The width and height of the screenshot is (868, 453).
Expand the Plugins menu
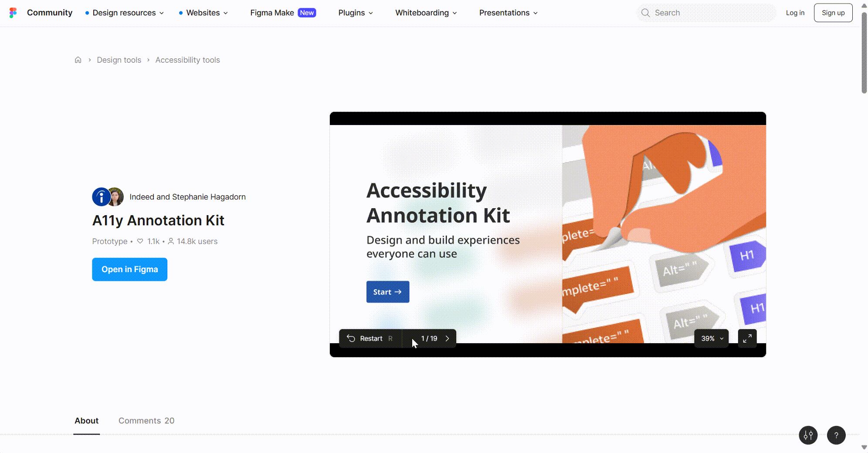[x=356, y=13]
